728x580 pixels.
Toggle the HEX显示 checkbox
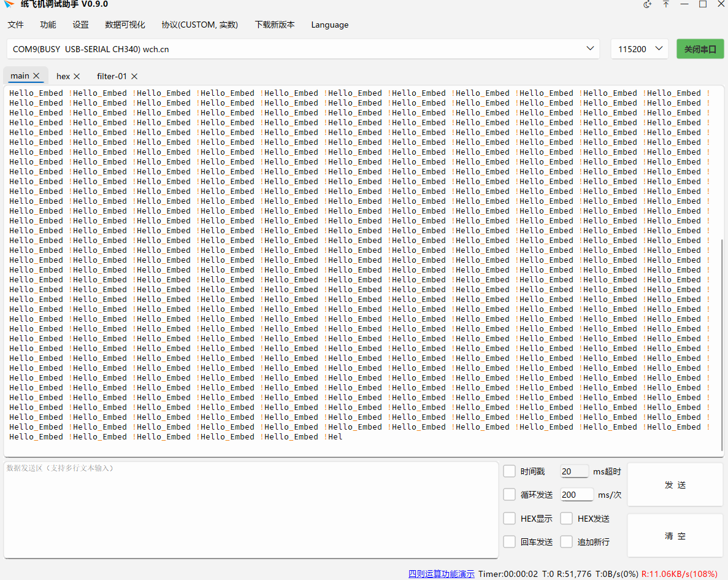[509, 518]
